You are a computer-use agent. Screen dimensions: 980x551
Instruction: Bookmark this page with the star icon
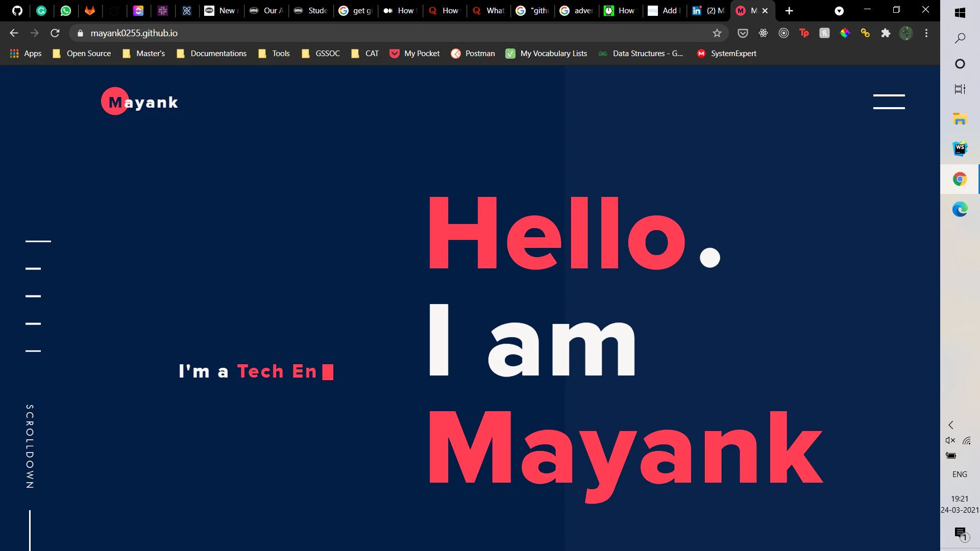[x=717, y=33]
